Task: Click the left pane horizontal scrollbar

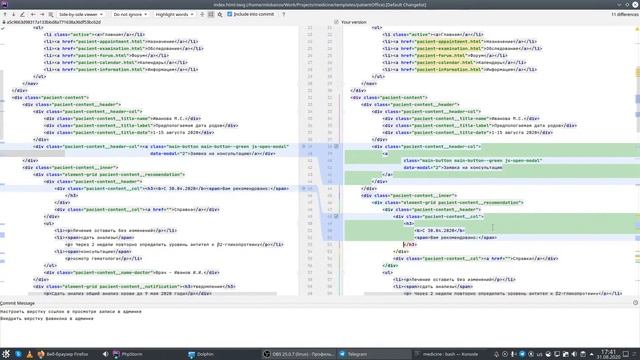Action: coord(152,294)
